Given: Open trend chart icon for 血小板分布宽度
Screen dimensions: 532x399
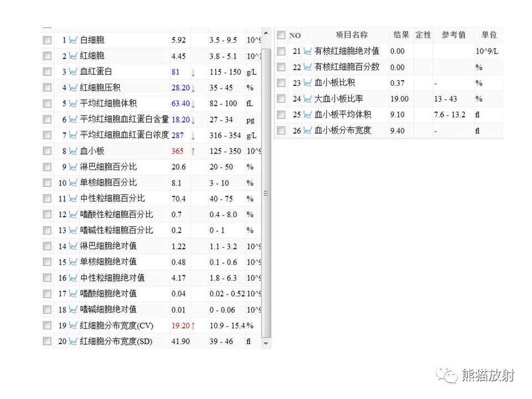Looking at the screenshot, I should click(x=308, y=130).
